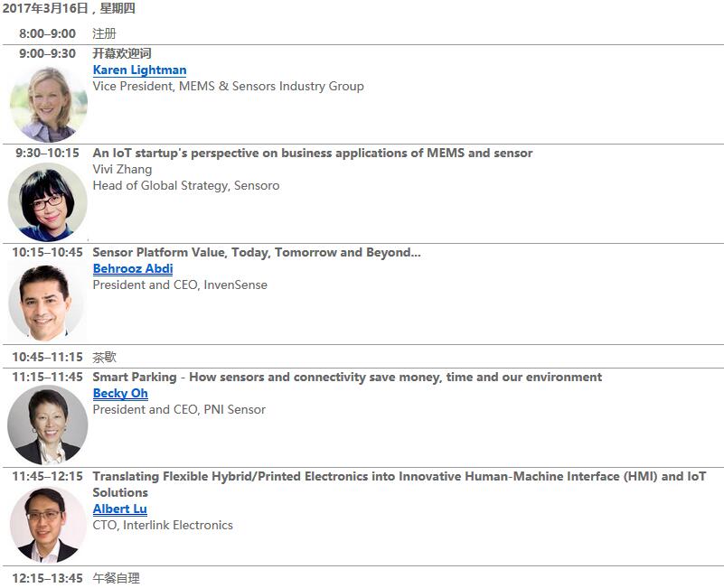The height and width of the screenshot is (588, 724).
Task: Click the Vivi Zhang speaker name
Action: tap(122, 170)
